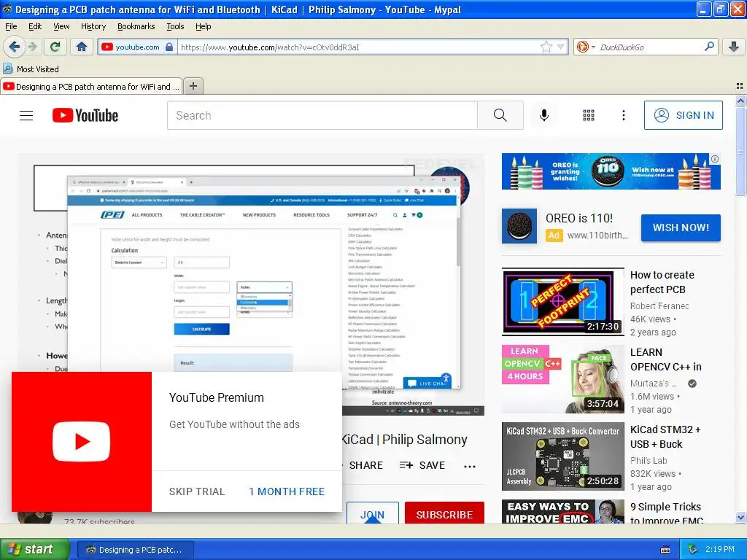Open the browser Home icon
747x560 pixels.
(x=82, y=47)
